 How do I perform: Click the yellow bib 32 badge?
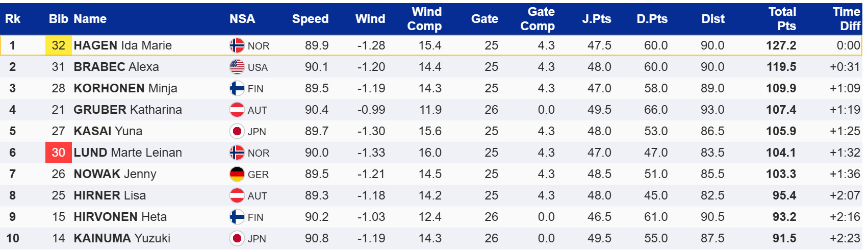pyautogui.click(x=59, y=45)
